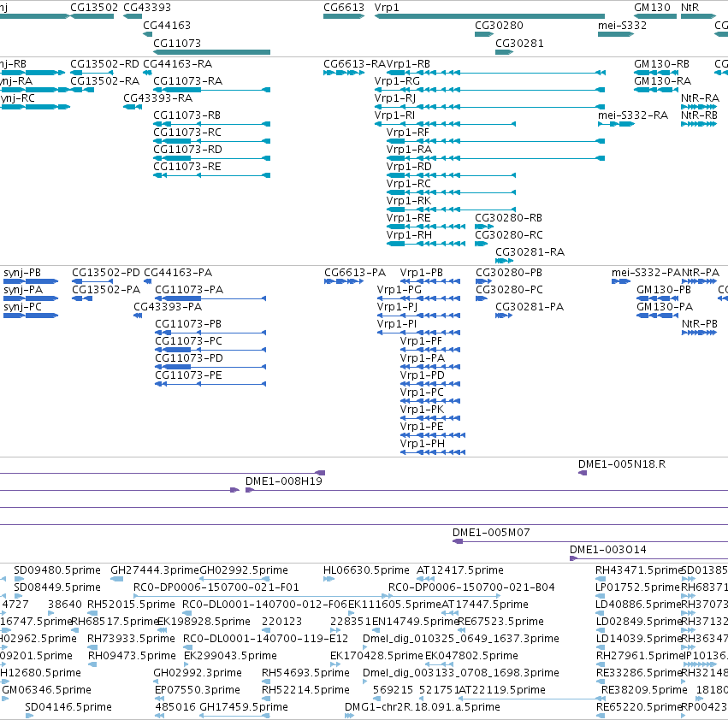Click the CG6613 gene label
The width and height of the screenshot is (728, 720).
[344, 8]
